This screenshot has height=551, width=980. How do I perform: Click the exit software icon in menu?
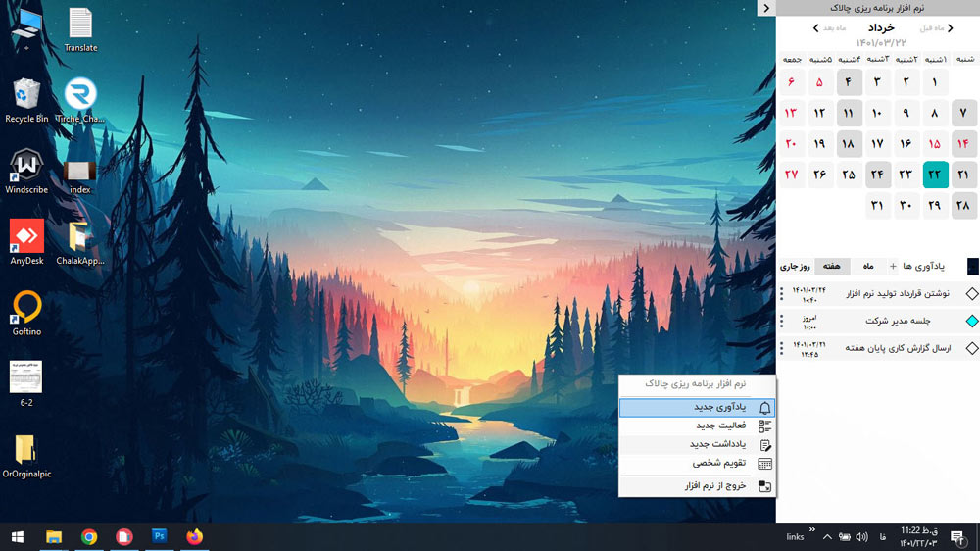765,486
